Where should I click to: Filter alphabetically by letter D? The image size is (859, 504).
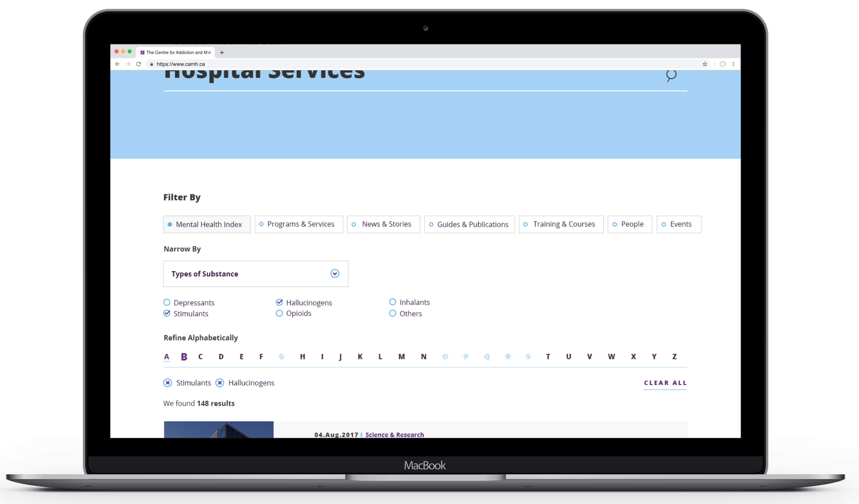(x=221, y=357)
